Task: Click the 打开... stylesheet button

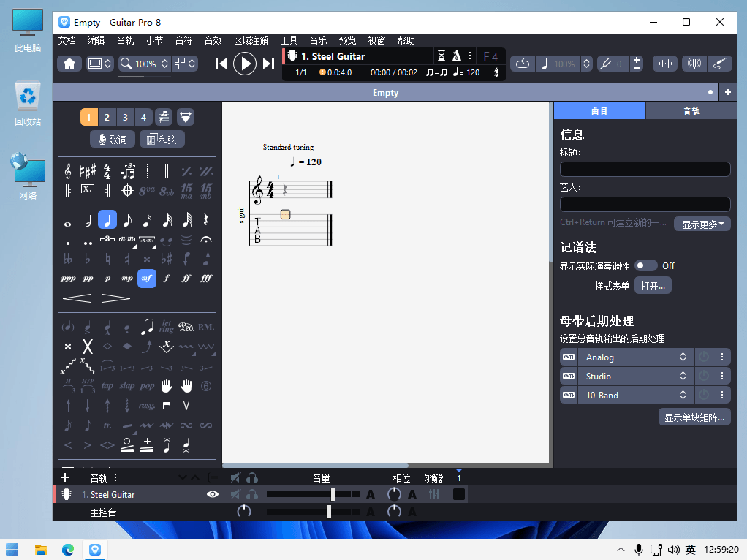Action: pyautogui.click(x=653, y=285)
